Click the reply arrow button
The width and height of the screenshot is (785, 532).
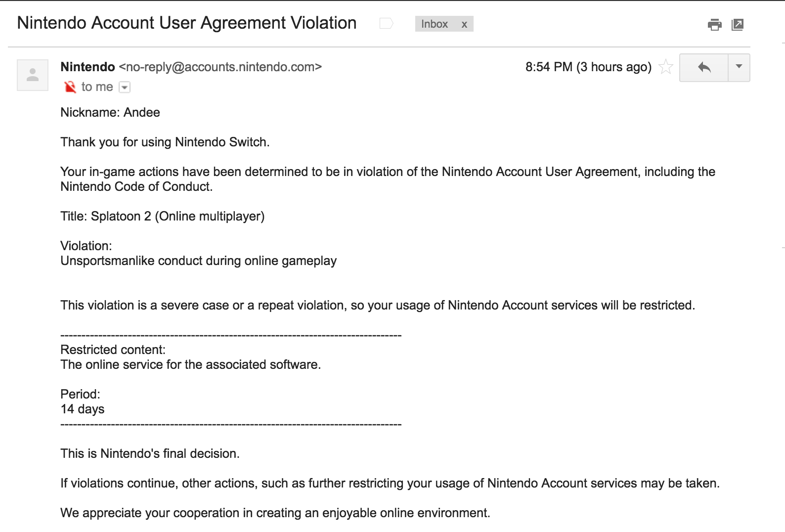[704, 67]
